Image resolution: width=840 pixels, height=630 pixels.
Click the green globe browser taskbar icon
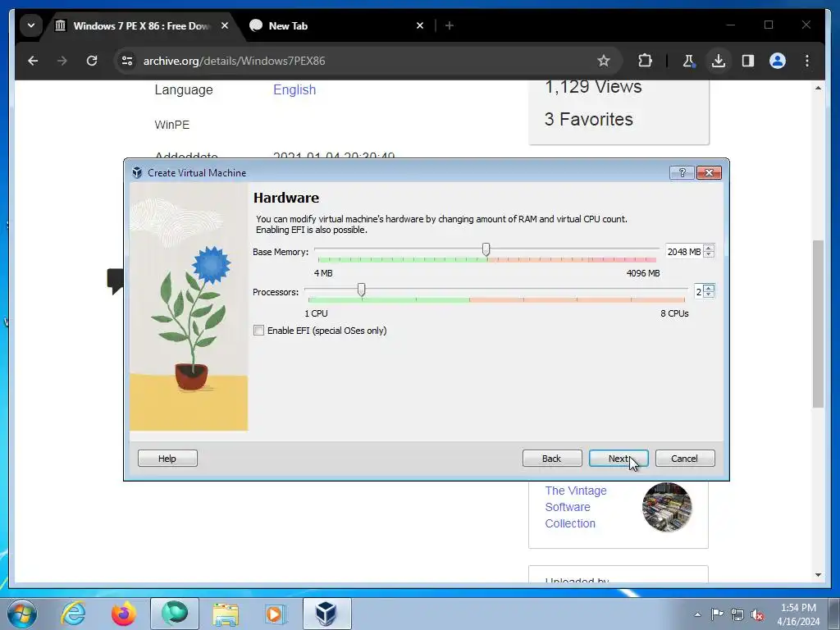pos(175,614)
